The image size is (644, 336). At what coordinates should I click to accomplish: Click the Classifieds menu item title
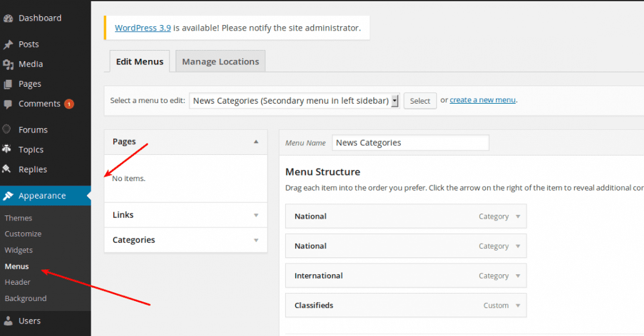314,305
